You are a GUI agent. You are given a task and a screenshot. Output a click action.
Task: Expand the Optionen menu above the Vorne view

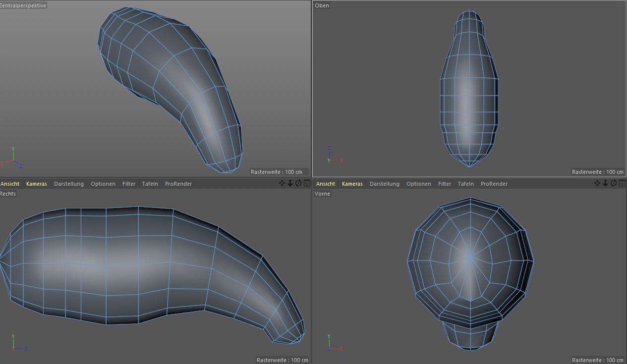[x=419, y=184]
